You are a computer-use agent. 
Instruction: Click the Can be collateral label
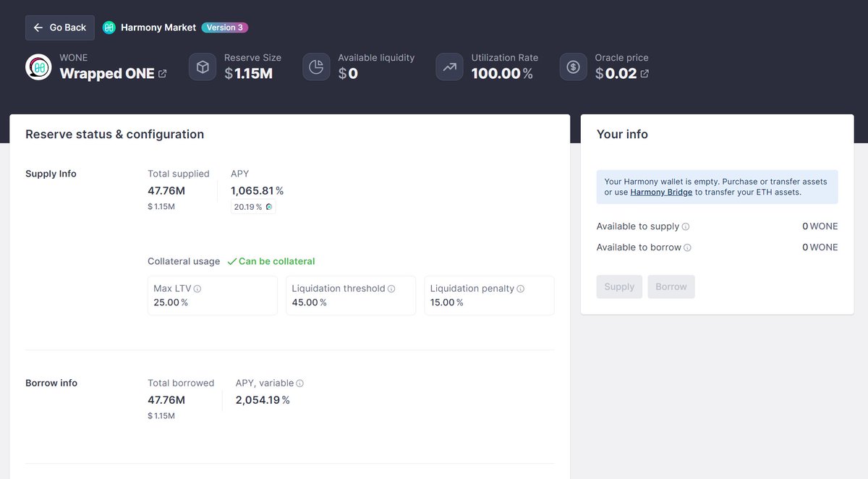[x=276, y=261]
